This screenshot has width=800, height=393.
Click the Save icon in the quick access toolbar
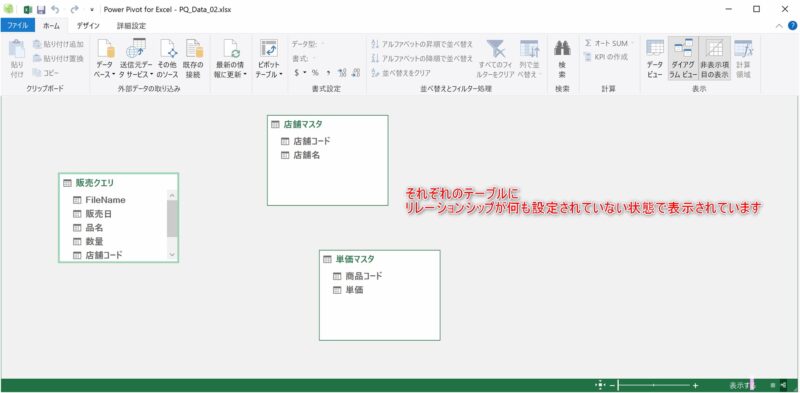point(42,9)
